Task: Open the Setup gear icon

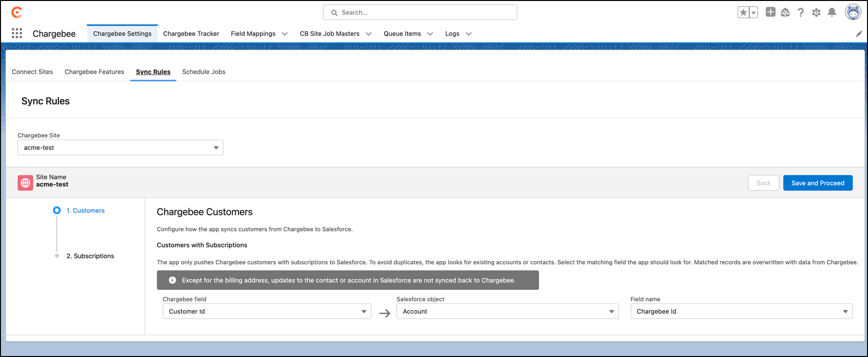Action: [x=816, y=13]
